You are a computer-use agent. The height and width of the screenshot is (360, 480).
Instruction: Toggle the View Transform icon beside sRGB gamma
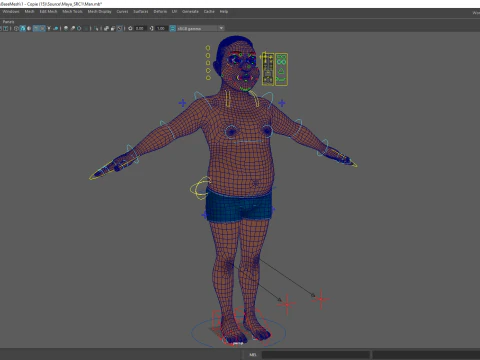[x=173, y=29]
